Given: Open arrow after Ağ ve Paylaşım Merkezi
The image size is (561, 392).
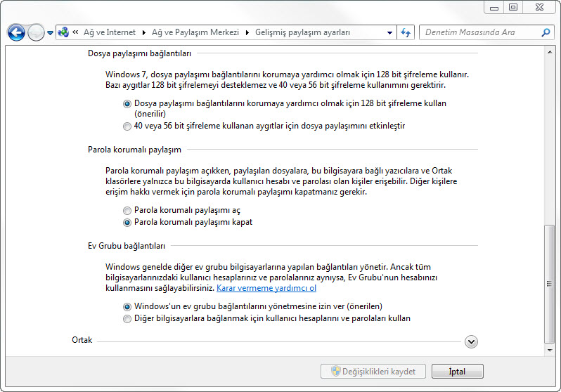Looking at the screenshot, I should (247, 32).
